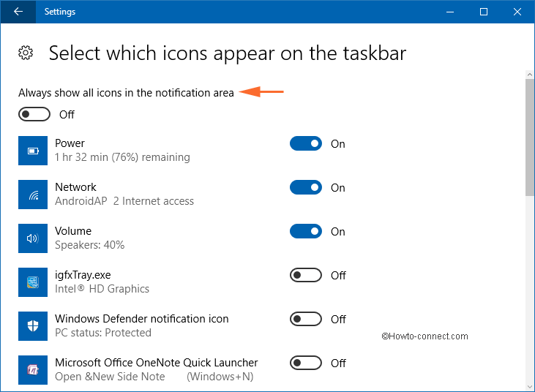This screenshot has height=392, width=535.
Task: Click the scrollbar up arrow
Action: 530,75
